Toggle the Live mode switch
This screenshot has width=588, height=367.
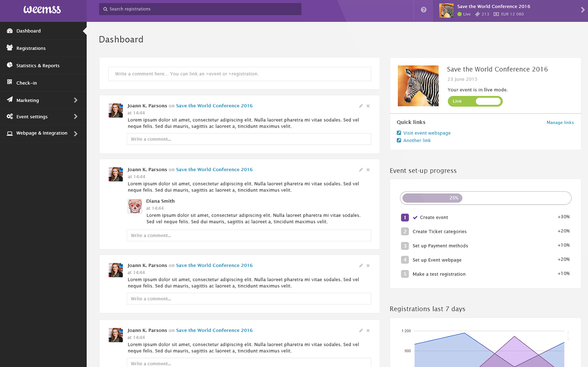(x=475, y=101)
